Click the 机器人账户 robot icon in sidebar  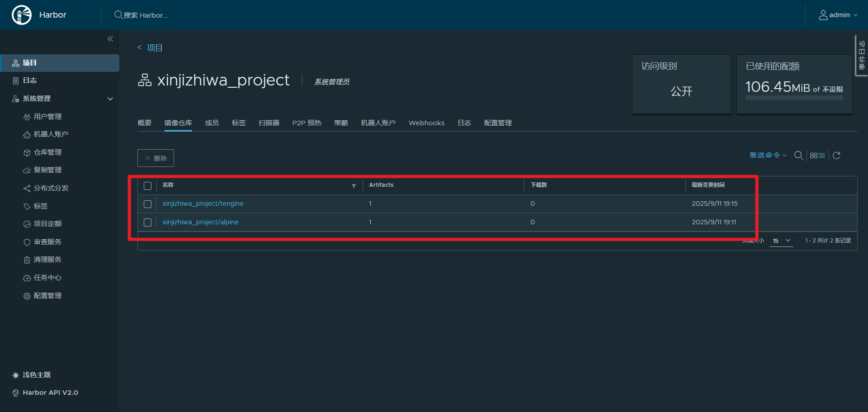(27, 134)
